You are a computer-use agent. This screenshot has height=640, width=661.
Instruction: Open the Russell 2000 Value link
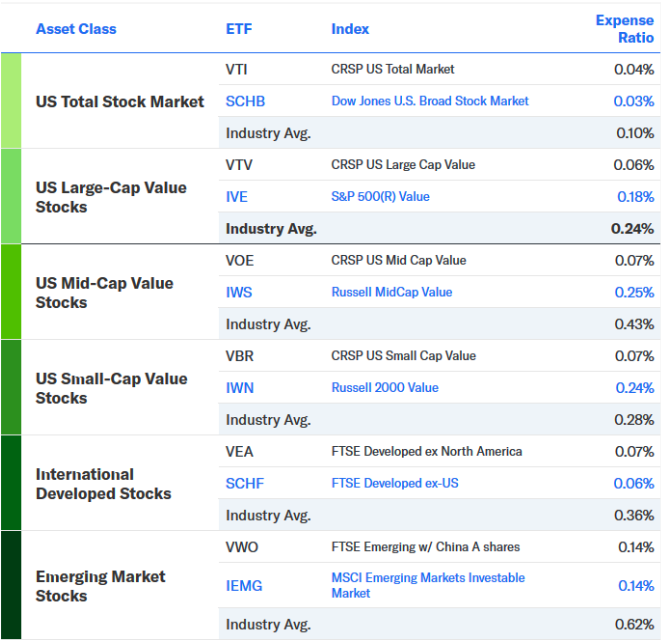click(x=385, y=387)
